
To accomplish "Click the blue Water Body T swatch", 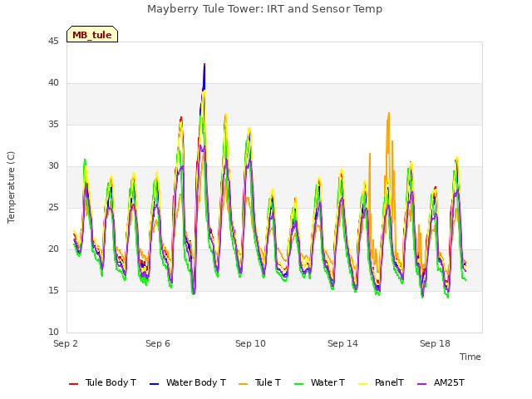I will click(x=155, y=384).
